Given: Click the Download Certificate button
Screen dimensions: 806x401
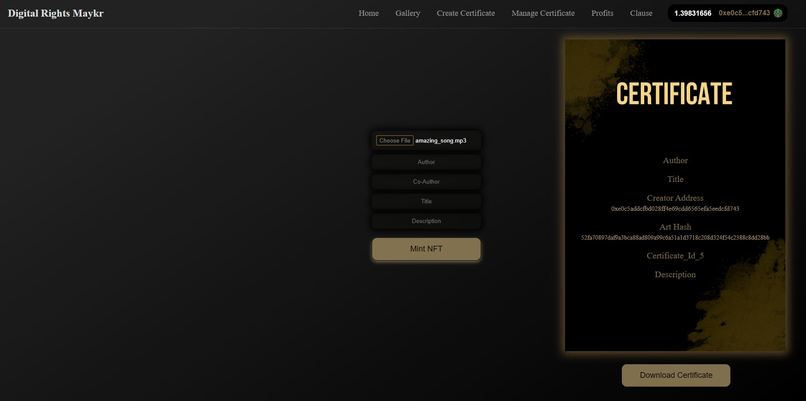Looking at the screenshot, I should click(675, 375).
